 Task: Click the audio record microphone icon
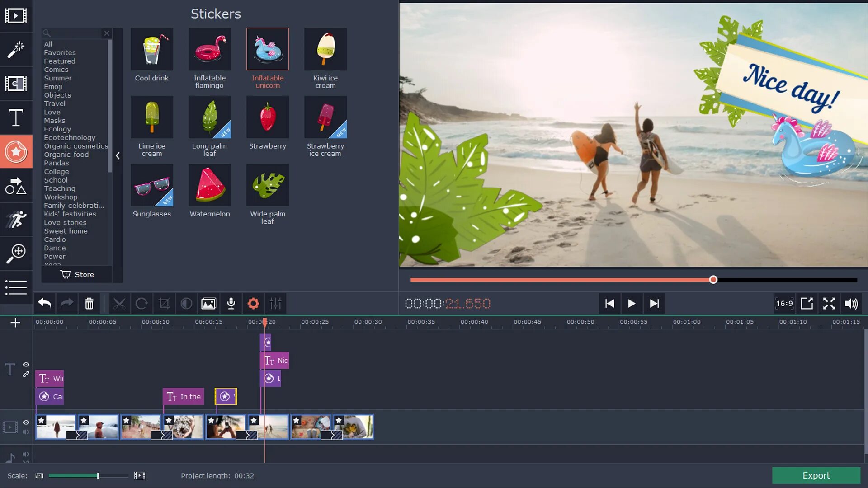point(231,304)
